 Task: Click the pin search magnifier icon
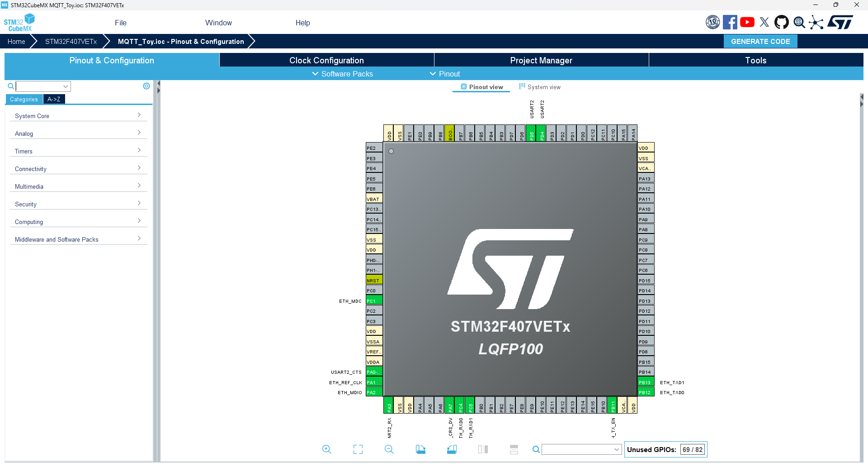536,449
